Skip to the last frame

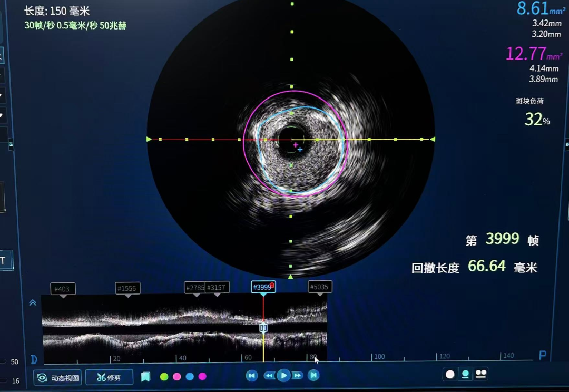tap(313, 376)
